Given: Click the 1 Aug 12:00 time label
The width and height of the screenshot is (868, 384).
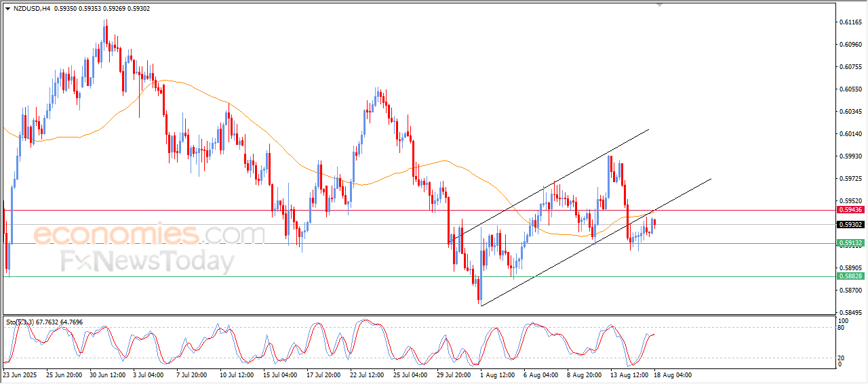Looking at the screenshot, I should tap(496, 374).
